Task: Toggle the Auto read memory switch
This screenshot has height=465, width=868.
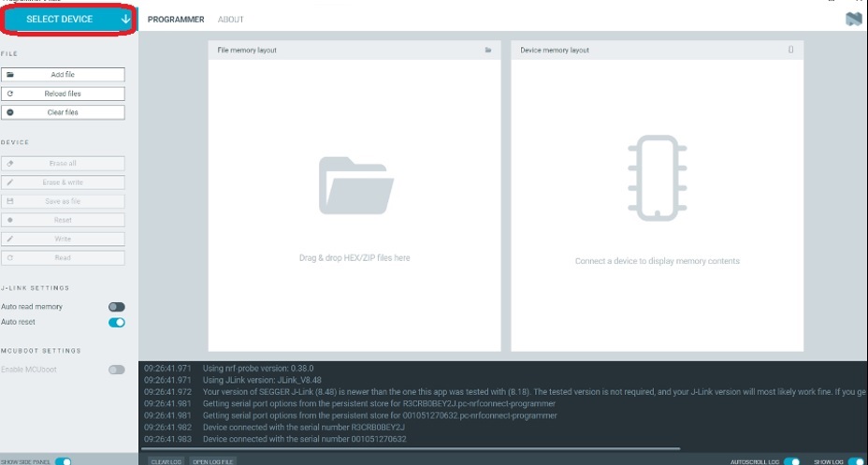Action: pos(116,307)
